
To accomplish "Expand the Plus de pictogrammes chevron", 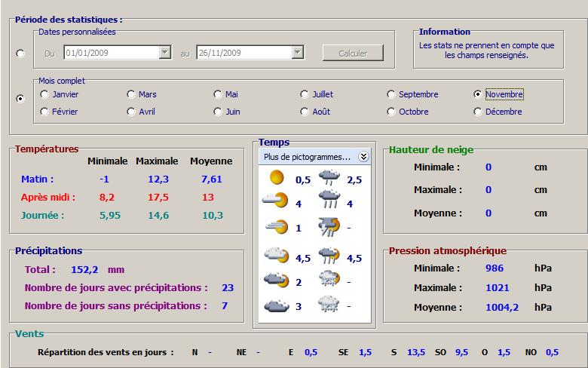I will tap(363, 156).
